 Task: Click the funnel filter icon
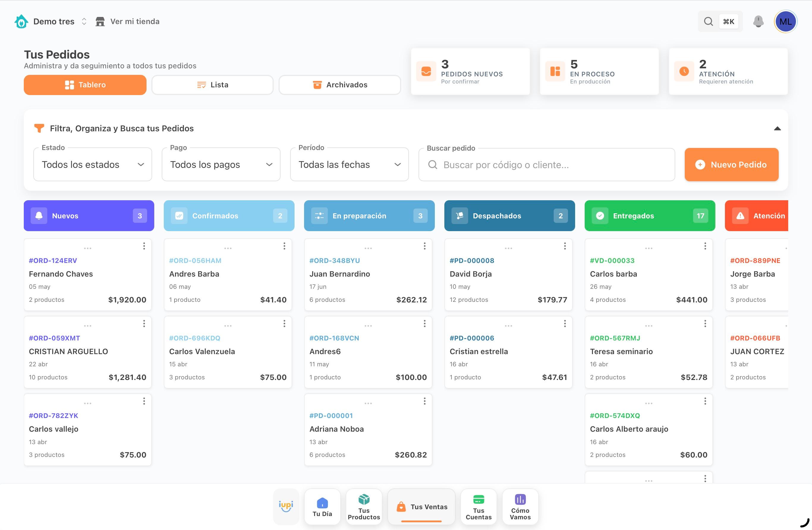coord(39,128)
